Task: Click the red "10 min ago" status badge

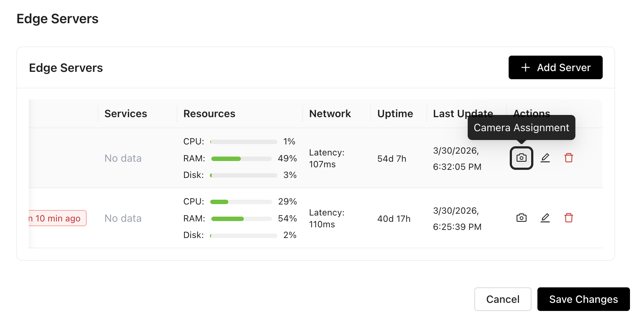Action: (x=58, y=218)
